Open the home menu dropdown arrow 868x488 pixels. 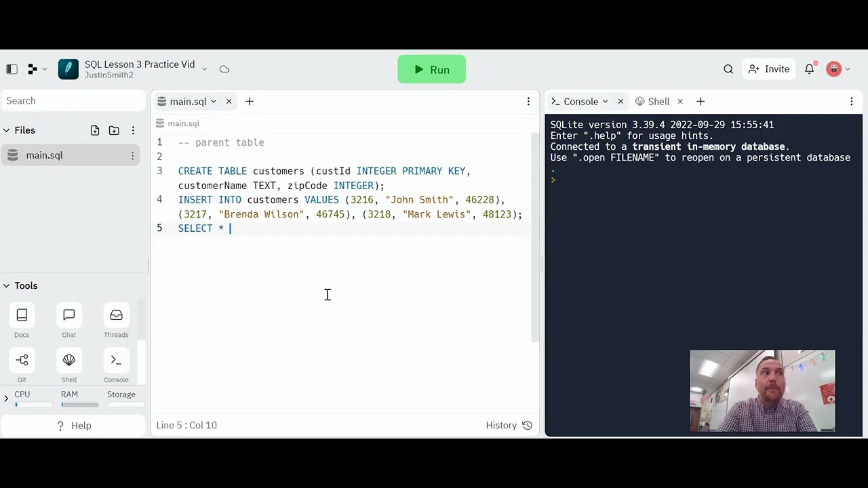(45, 69)
